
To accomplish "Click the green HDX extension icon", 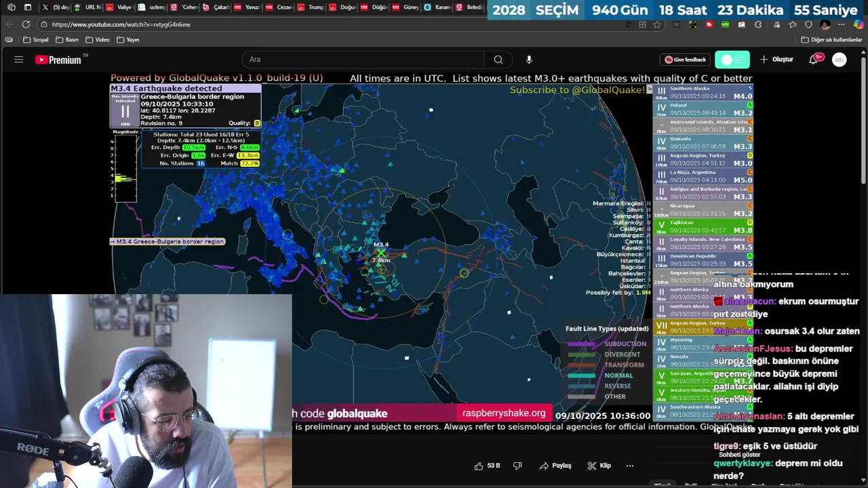I will (726, 24).
